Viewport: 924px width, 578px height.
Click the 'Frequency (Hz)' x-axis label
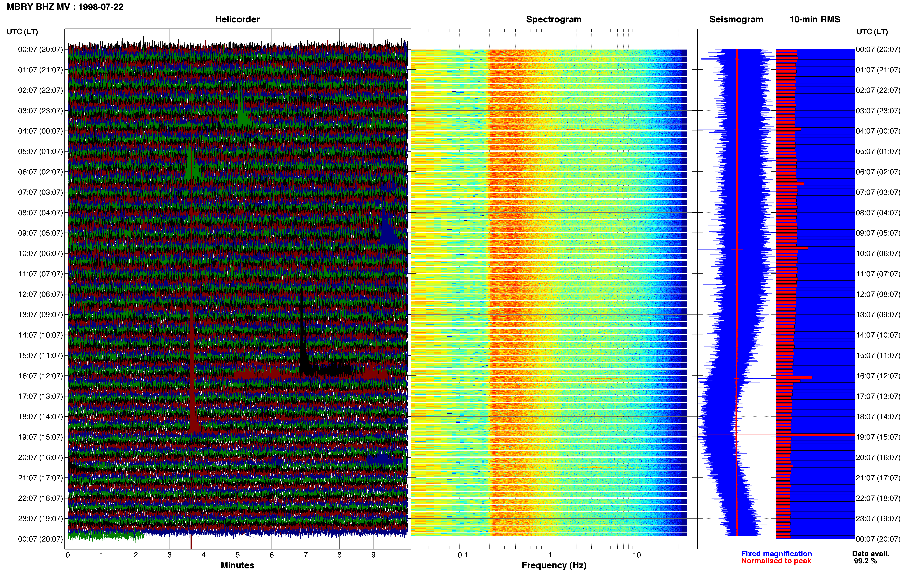554,565
